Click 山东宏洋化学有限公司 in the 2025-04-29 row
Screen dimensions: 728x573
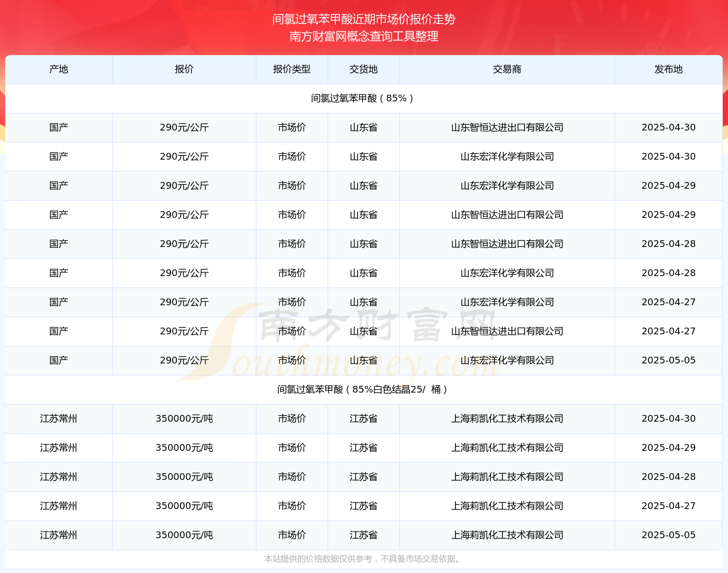pyautogui.click(x=507, y=186)
